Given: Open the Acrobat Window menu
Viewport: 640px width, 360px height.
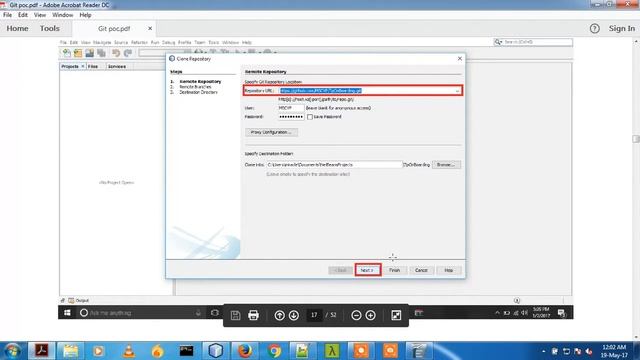Looking at the screenshot, I should (62, 15).
